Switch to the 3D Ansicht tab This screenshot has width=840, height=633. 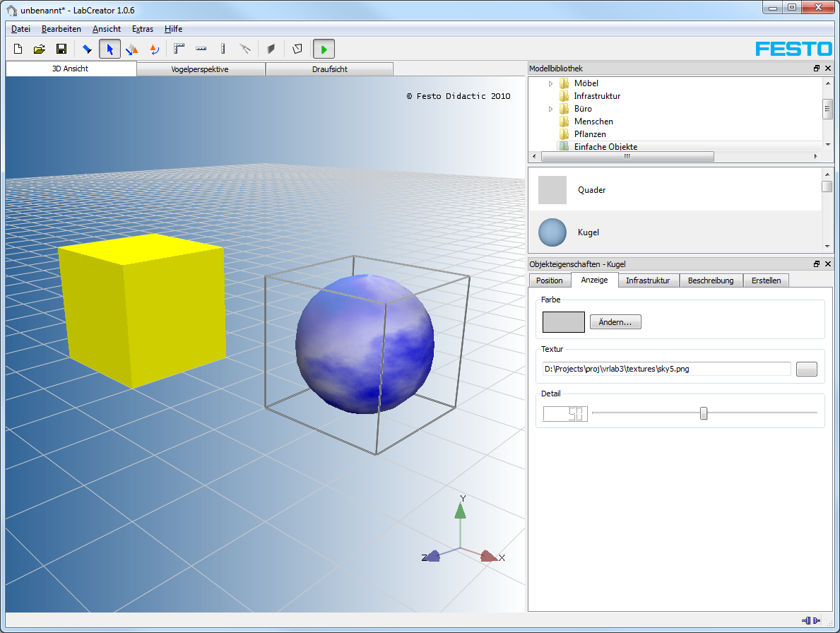tap(71, 69)
